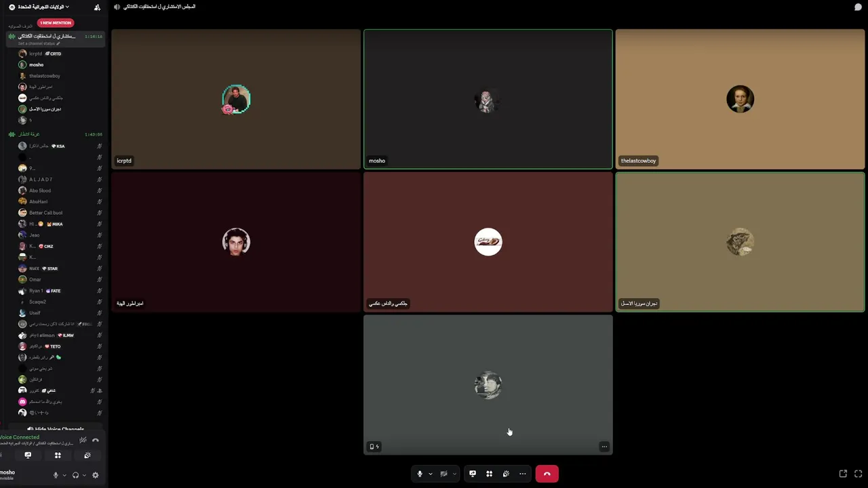This screenshot has height=488, width=868.
Task: Start an activity from the call bar
Action: point(489,474)
